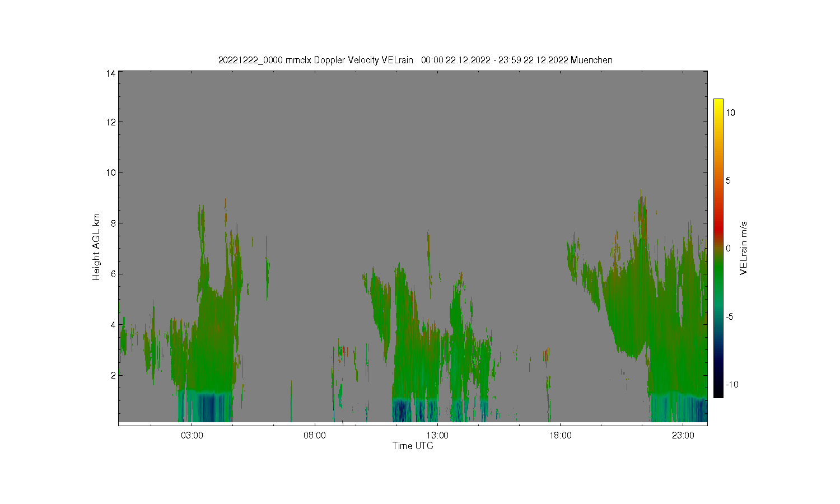Image resolution: width=840 pixels, height=504 pixels.
Task: Click the height tick label 8
Action: tap(113, 223)
